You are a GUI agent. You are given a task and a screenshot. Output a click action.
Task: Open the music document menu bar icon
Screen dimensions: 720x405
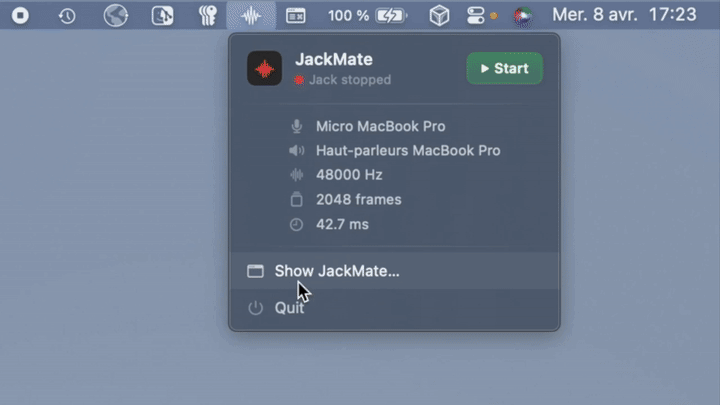pyautogui.click(x=163, y=16)
